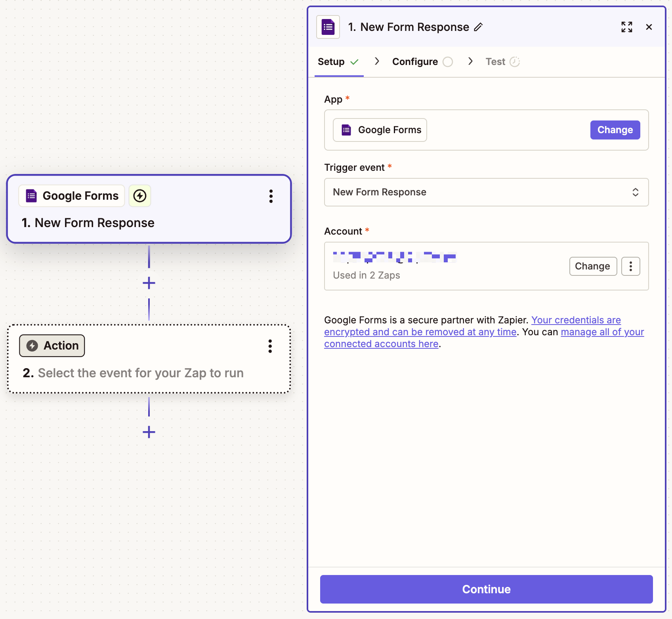Click the plus icon below the Action step
672x619 pixels.
point(149,432)
